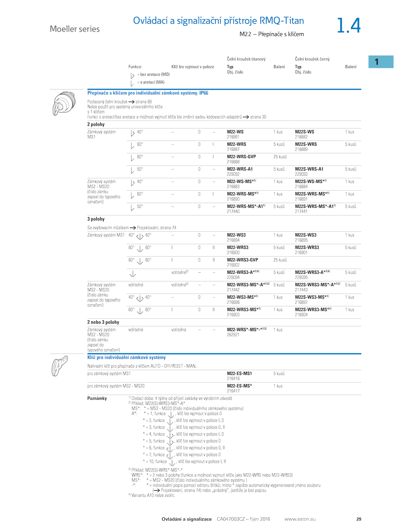
Task: Click the function symbol for * = 10 note
Action: (172, 463)
